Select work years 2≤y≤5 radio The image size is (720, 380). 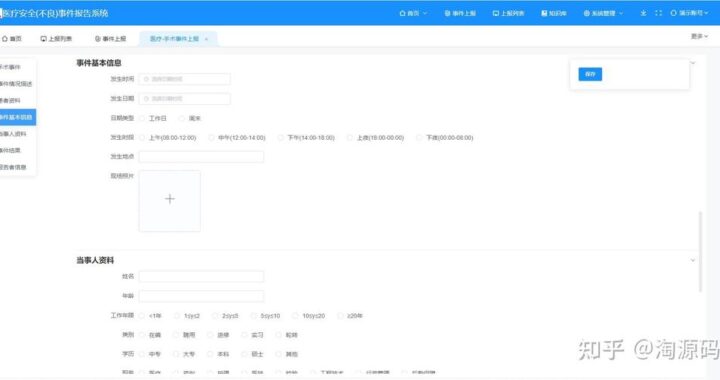click(x=215, y=316)
